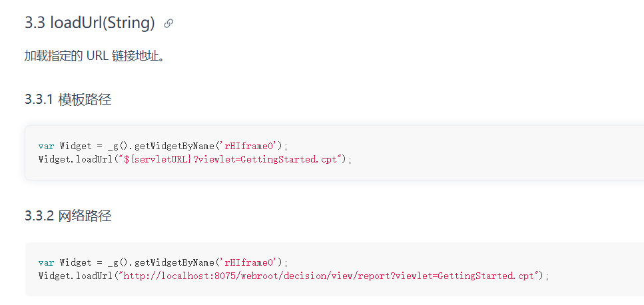
Task: Click the empty area of the first code block
Action: click(493, 152)
